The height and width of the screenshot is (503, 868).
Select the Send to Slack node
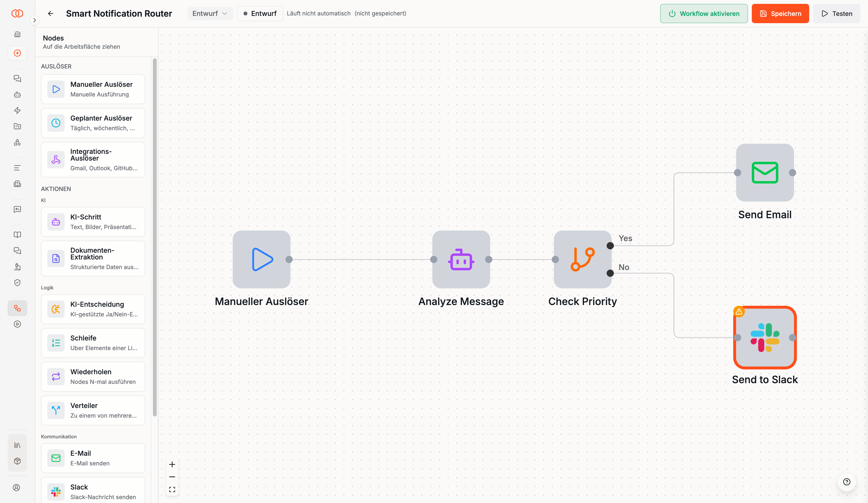(x=765, y=337)
